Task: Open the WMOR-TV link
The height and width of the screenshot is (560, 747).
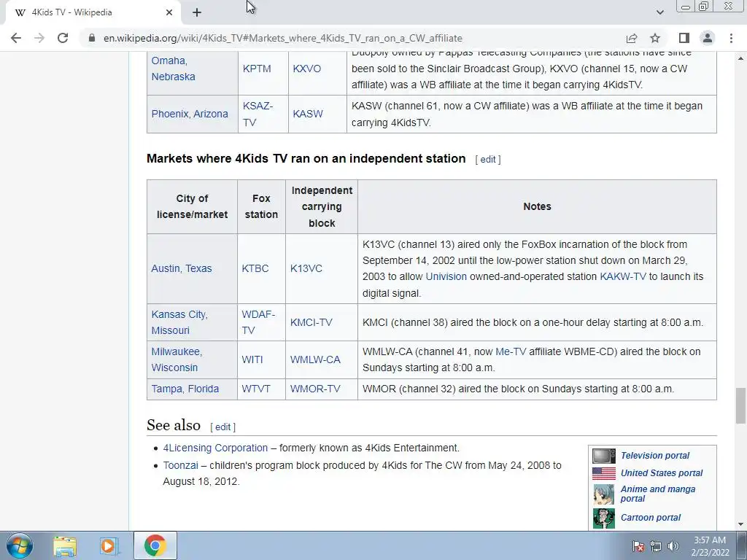Action: (315, 389)
